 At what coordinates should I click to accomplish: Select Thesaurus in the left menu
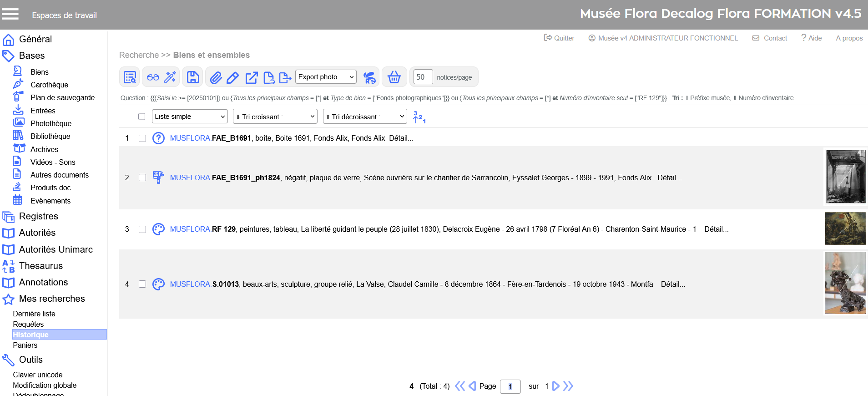pos(41,266)
